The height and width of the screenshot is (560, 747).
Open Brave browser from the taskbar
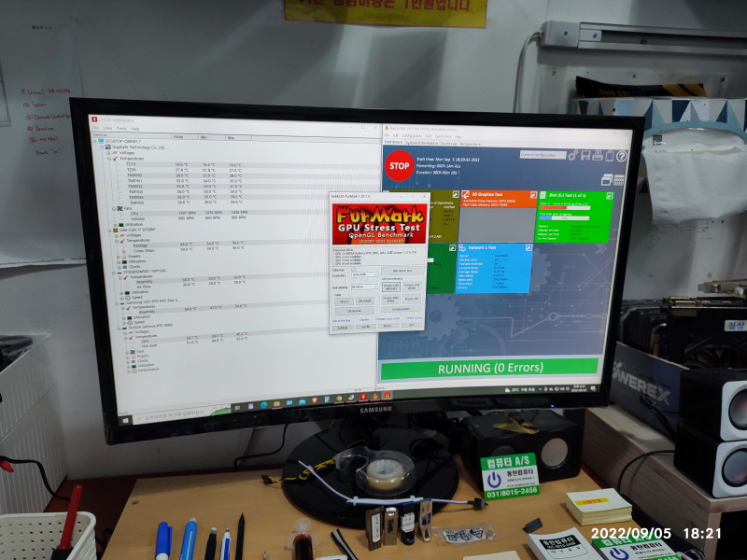click(315, 401)
